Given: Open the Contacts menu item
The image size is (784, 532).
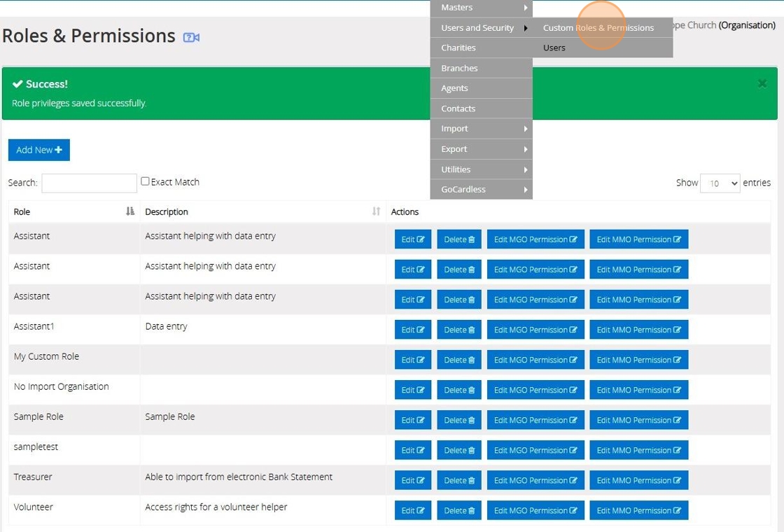Looking at the screenshot, I should tap(482, 108).
